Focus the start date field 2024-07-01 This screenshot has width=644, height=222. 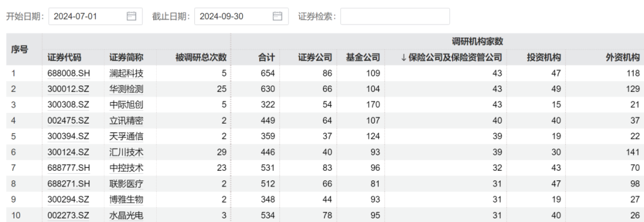pyautogui.click(x=95, y=17)
